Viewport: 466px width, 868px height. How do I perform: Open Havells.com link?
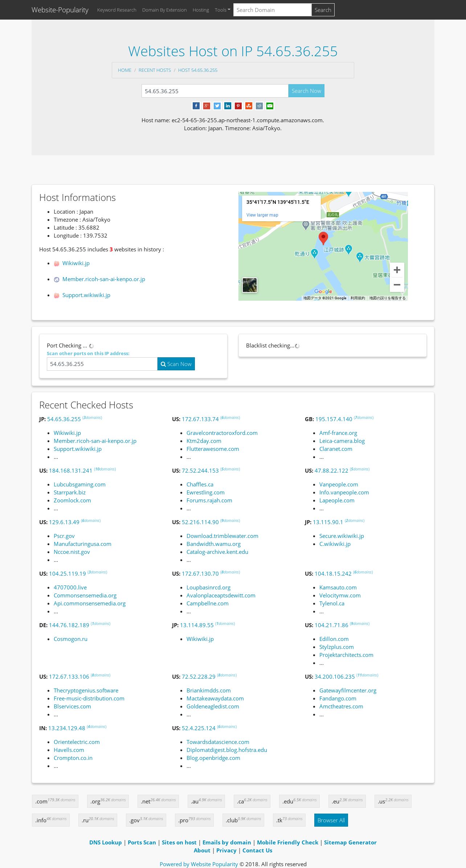(69, 750)
